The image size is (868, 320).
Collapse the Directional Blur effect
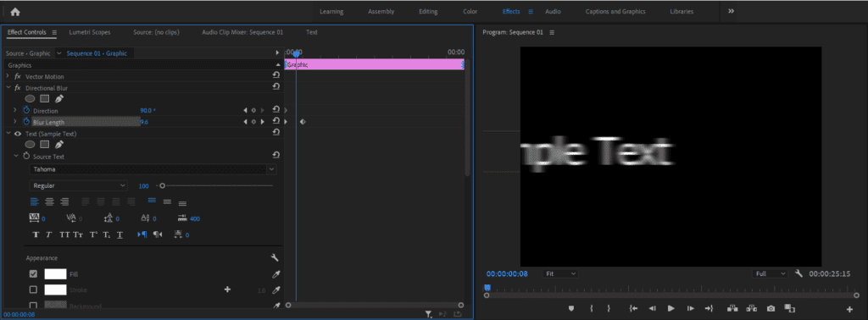[x=8, y=88]
